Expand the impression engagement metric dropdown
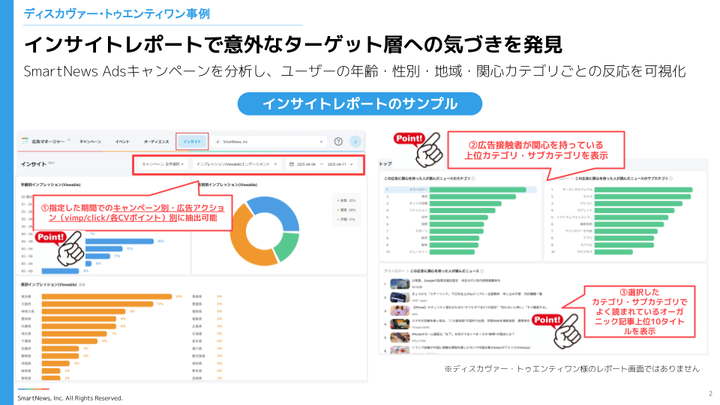720x405 pixels. pyautogui.click(x=236, y=164)
